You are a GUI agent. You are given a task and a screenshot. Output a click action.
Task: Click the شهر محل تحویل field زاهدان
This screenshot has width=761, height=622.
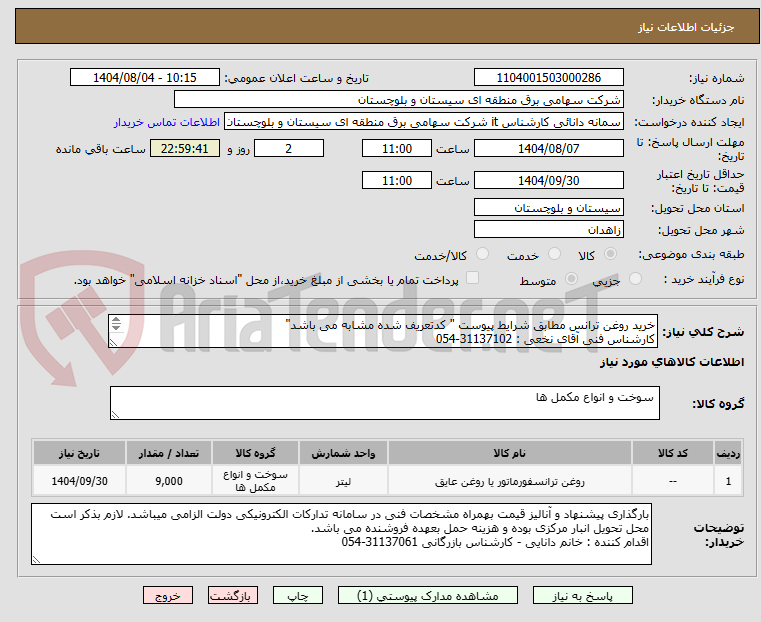click(548, 229)
